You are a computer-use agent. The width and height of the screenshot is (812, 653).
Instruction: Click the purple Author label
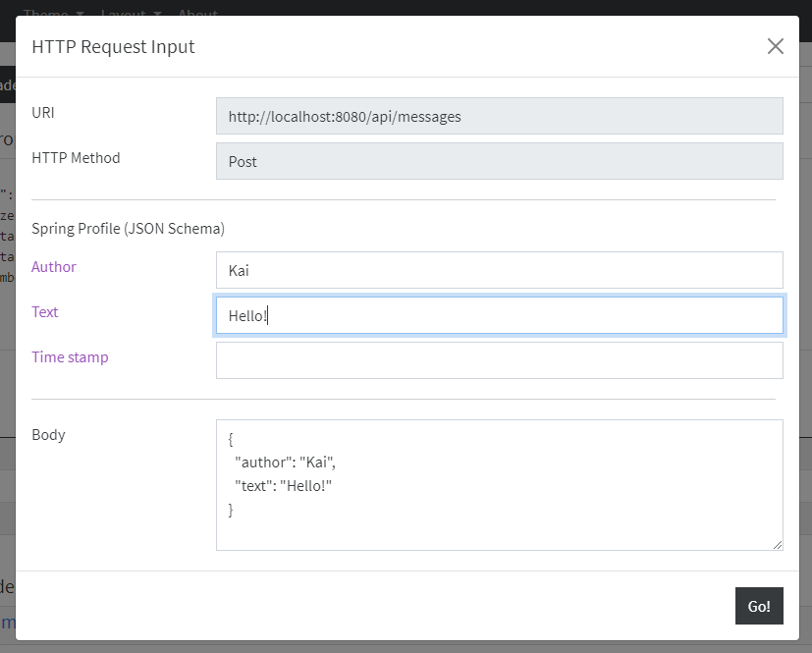54,267
